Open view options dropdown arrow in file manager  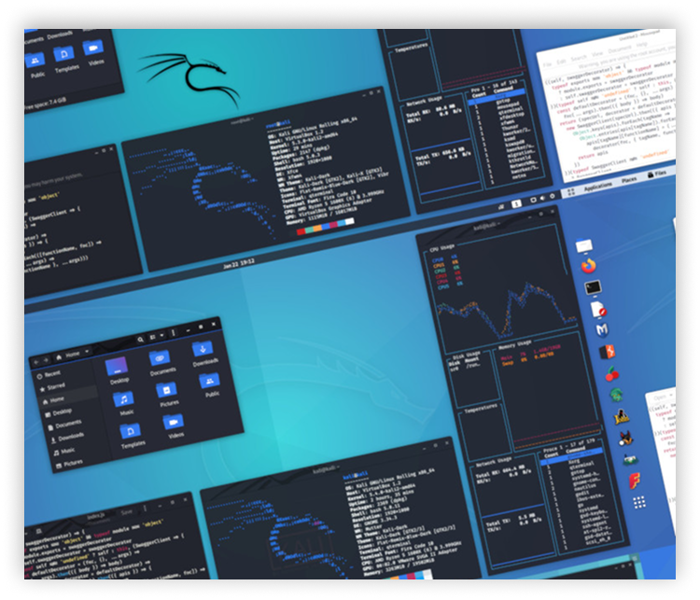pyautogui.click(x=161, y=335)
